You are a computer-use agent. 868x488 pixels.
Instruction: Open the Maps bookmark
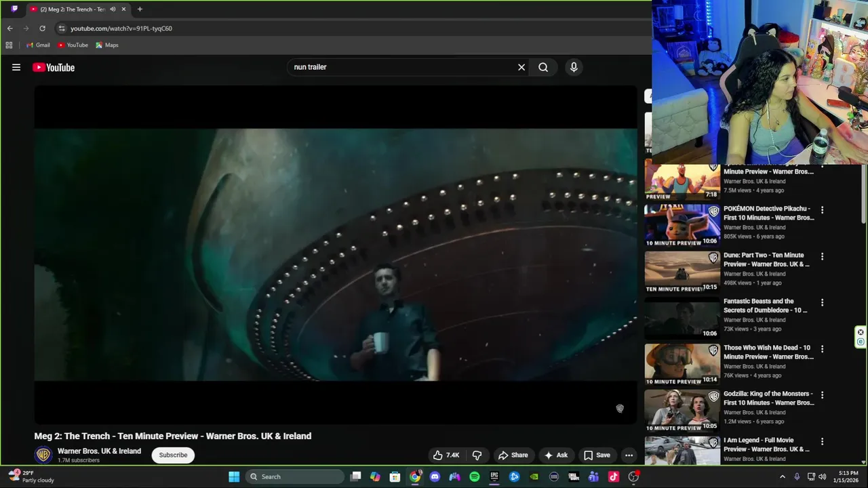[107, 45]
